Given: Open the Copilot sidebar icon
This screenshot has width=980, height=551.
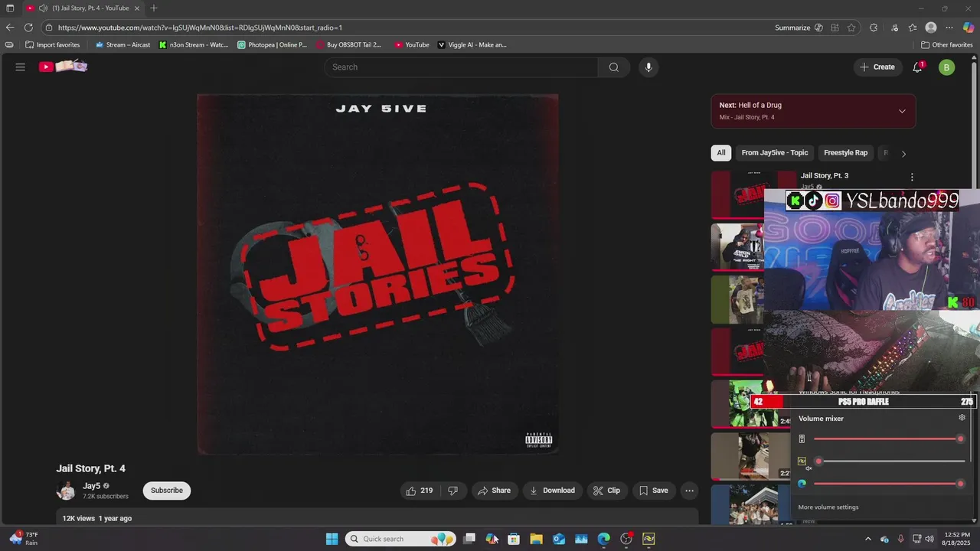Looking at the screenshot, I should point(969,28).
